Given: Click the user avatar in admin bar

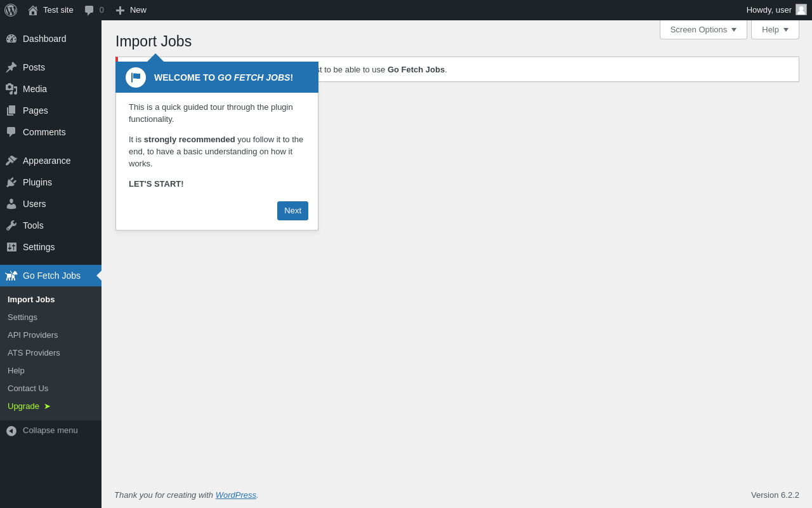Looking at the screenshot, I should coord(801,10).
